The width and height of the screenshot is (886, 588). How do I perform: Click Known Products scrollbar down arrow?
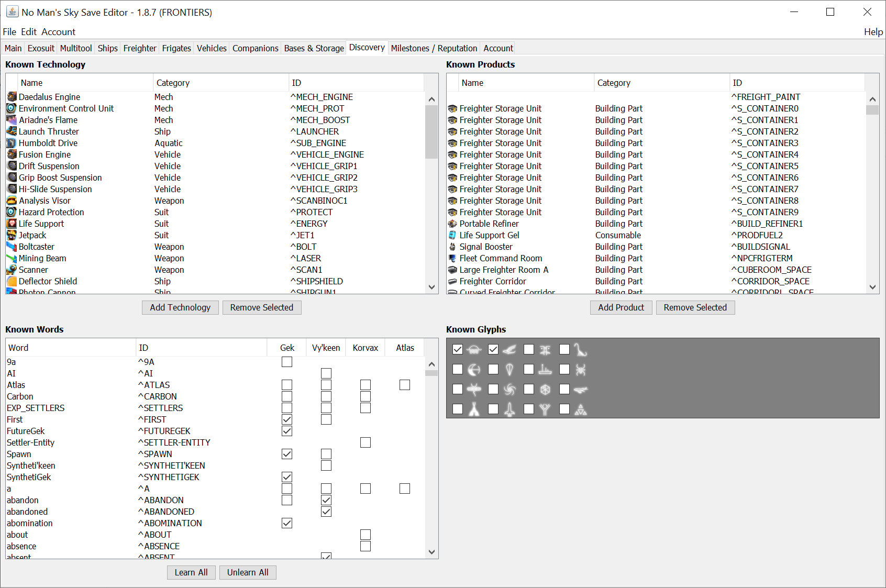click(872, 287)
